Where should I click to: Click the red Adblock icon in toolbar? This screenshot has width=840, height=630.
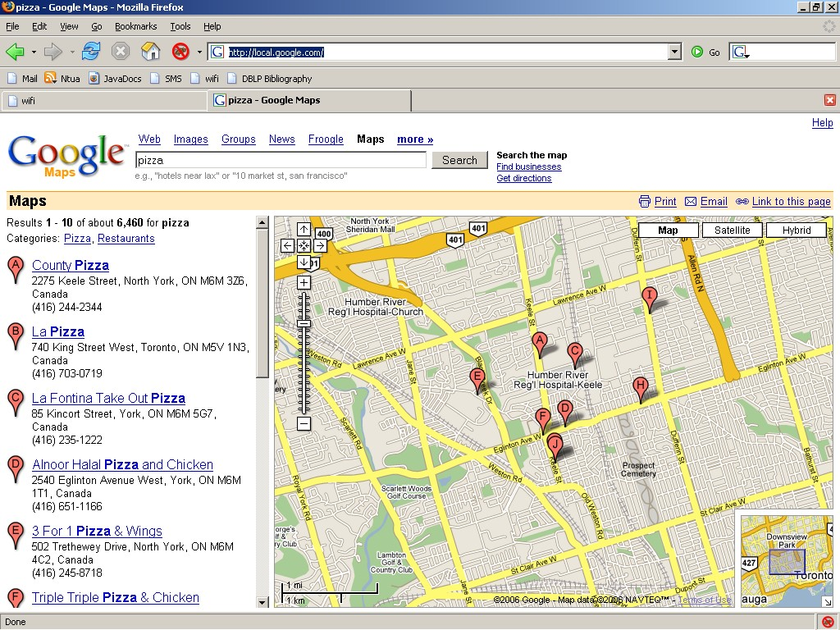[x=180, y=52]
